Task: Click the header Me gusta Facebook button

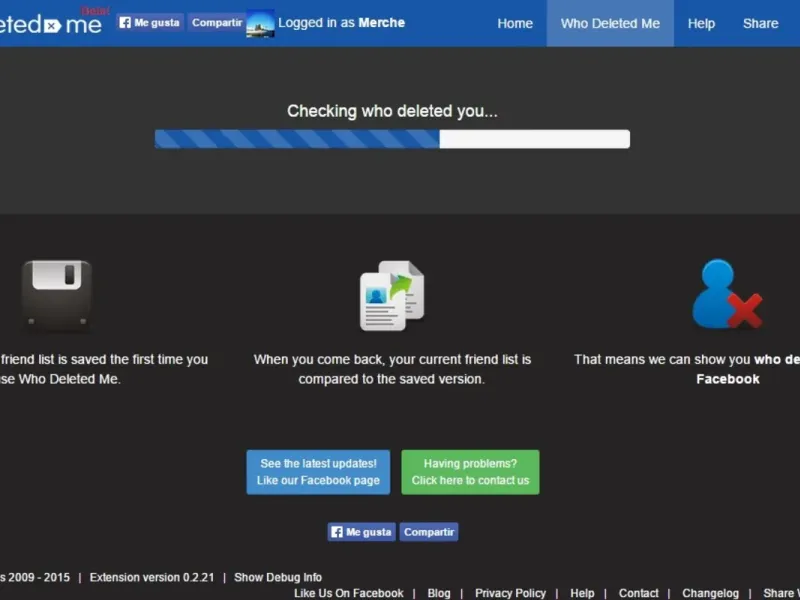Action: click(x=149, y=22)
